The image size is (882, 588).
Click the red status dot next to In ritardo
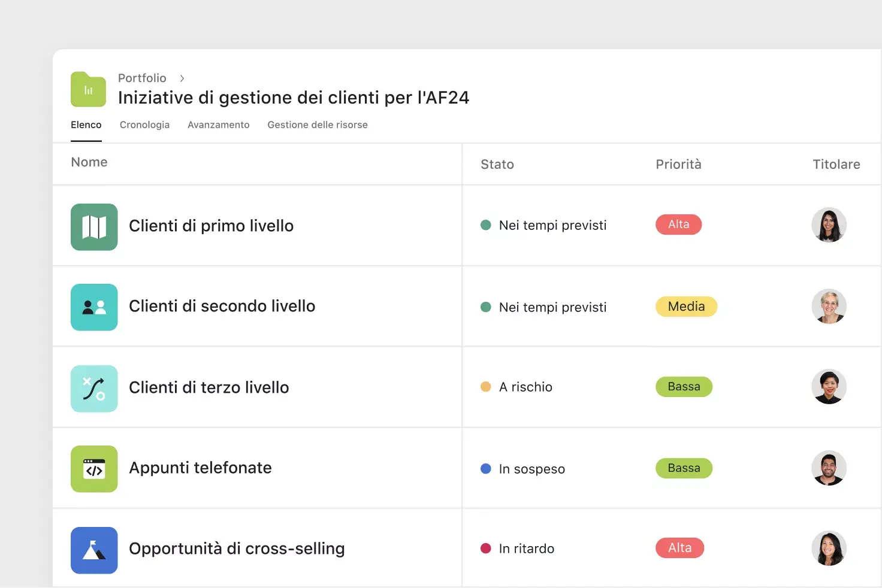(x=485, y=548)
